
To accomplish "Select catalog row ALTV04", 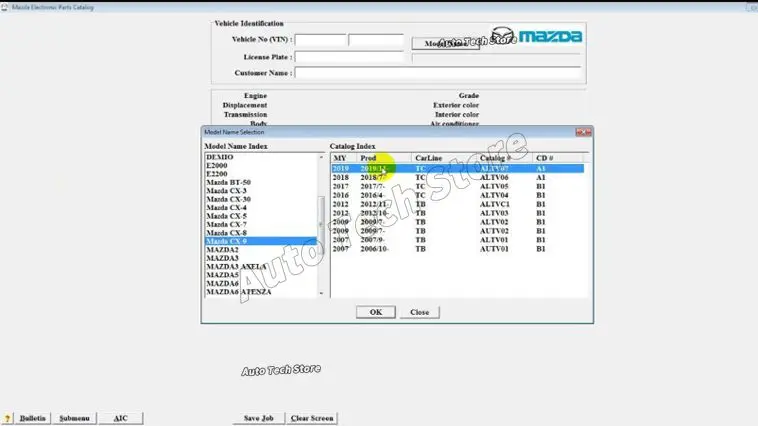I will [x=457, y=195].
